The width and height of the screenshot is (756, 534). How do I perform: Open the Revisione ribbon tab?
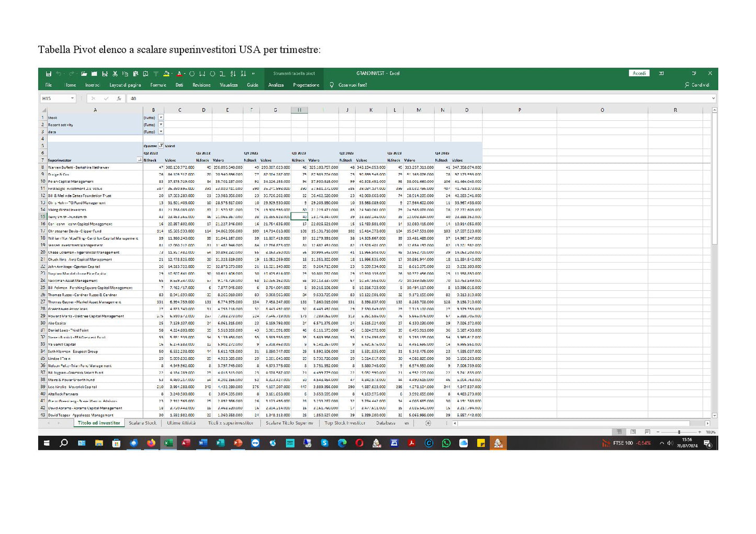[201, 85]
